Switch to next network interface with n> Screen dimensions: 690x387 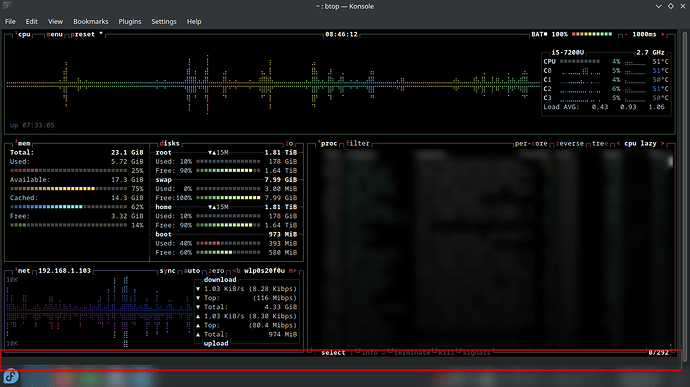292,270
